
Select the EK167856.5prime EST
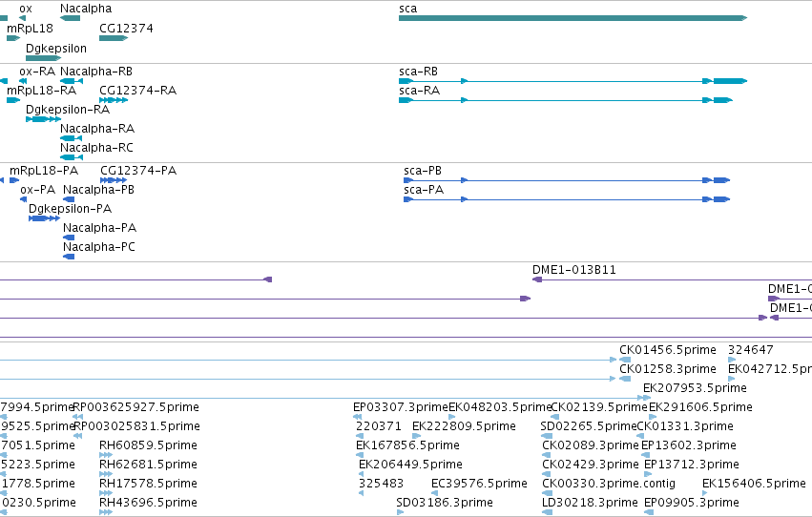[360, 455]
